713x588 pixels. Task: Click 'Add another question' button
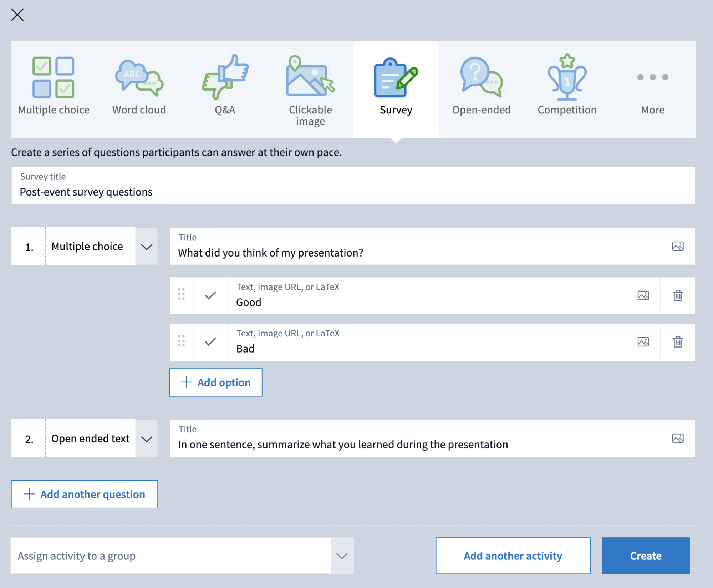[85, 494]
